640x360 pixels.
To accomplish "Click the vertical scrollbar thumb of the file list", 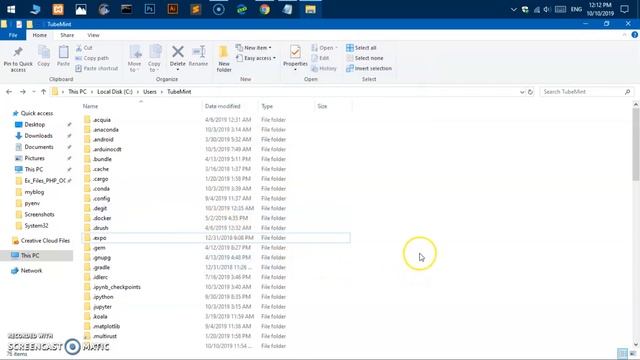I will coord(636,144).
